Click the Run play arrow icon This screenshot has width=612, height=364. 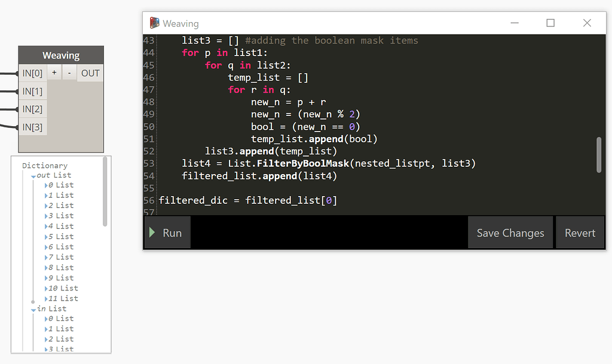point(151,233)
